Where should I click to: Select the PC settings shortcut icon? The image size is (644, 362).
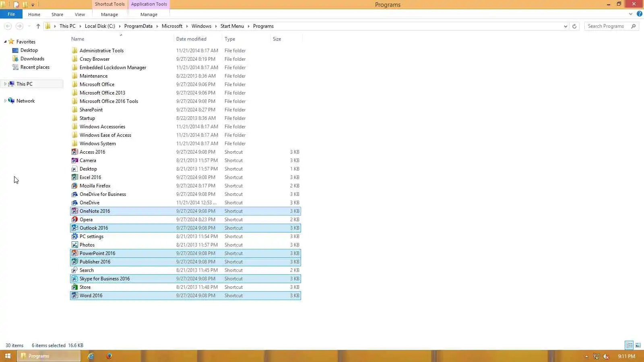[x=74, y=237]
